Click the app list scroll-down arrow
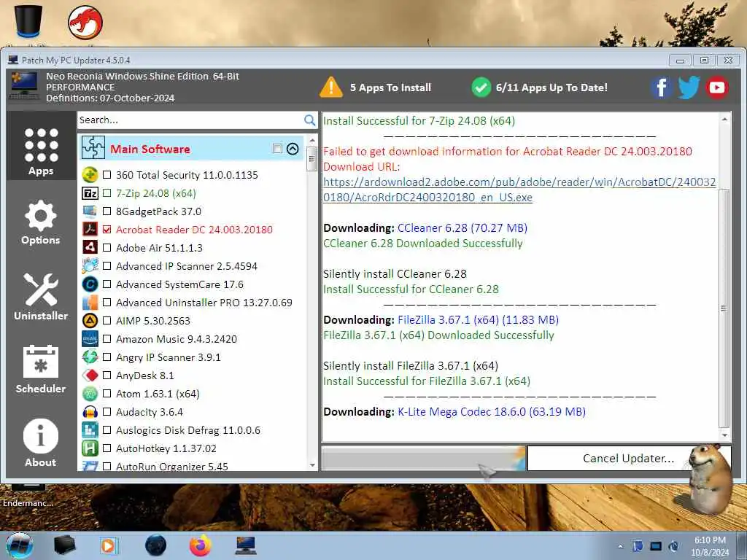The height and width of the screenshot is (560, 747). pos(312,465)
